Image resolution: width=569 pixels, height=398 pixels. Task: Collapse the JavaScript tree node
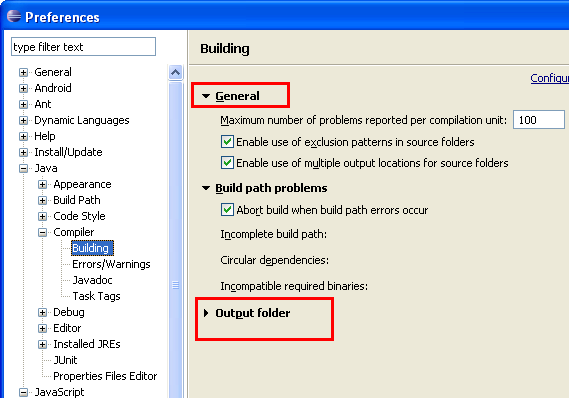pyautogui.click(x=24, y=392)
